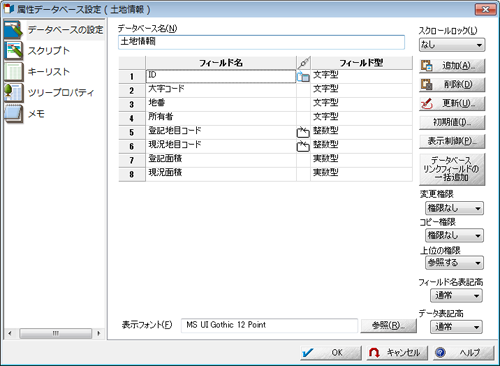The width and height of the screenshot is (500, 366).
Task: Click row header number 4
Action: coord(132,118)
